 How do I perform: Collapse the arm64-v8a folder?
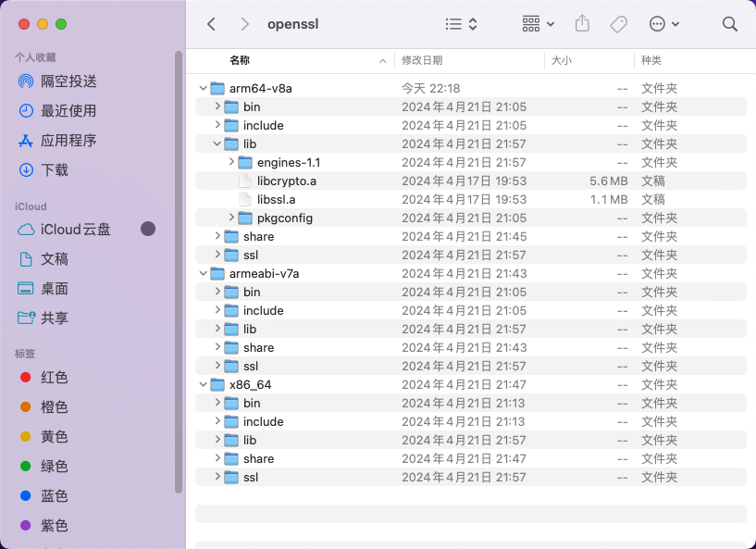tap(203, 88)
